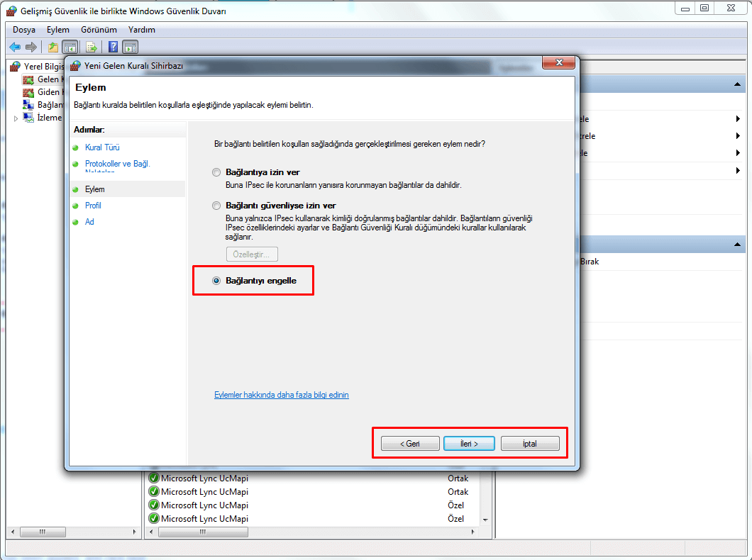
Task: Click the blue Back arrow in toolbar
Action: (14, 47)
